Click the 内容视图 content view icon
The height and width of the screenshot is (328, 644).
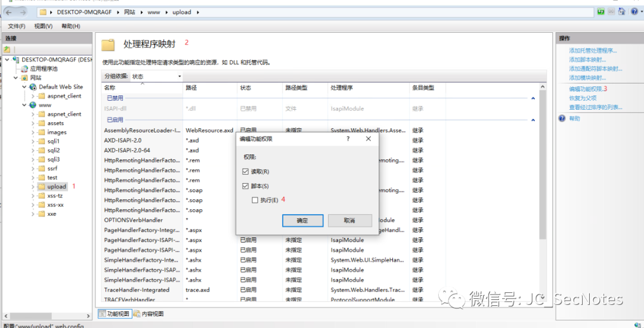pos(137,314)
